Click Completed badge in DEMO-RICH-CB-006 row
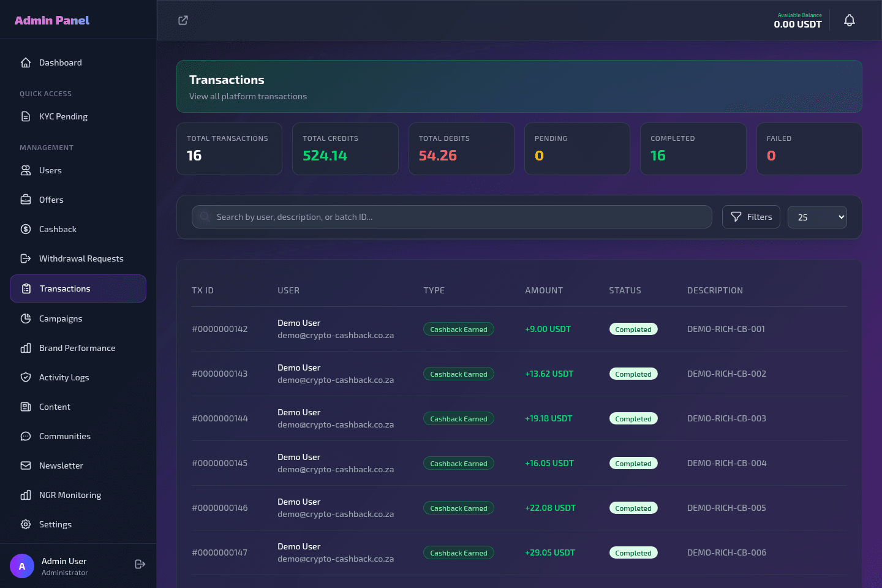 tap(633, 552)
